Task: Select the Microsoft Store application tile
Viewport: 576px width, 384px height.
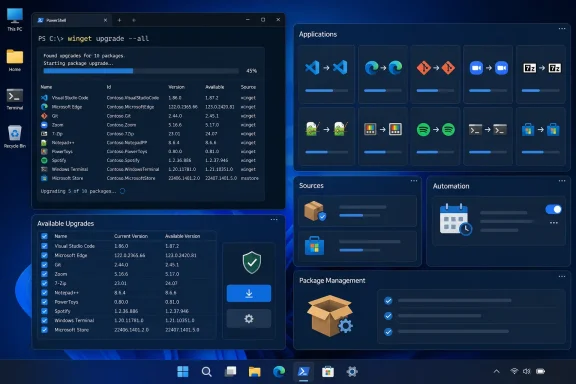Action: click(541, 136)
